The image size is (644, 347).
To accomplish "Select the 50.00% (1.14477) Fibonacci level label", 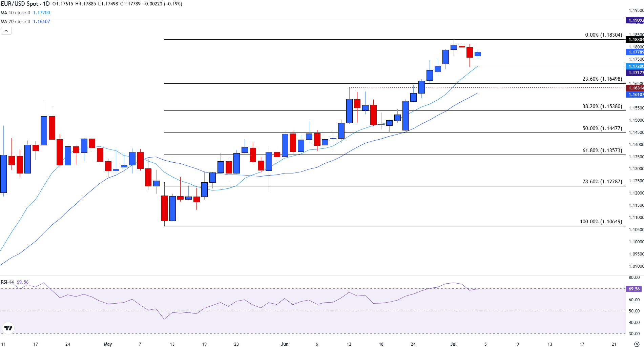I will tap(602, 128).
